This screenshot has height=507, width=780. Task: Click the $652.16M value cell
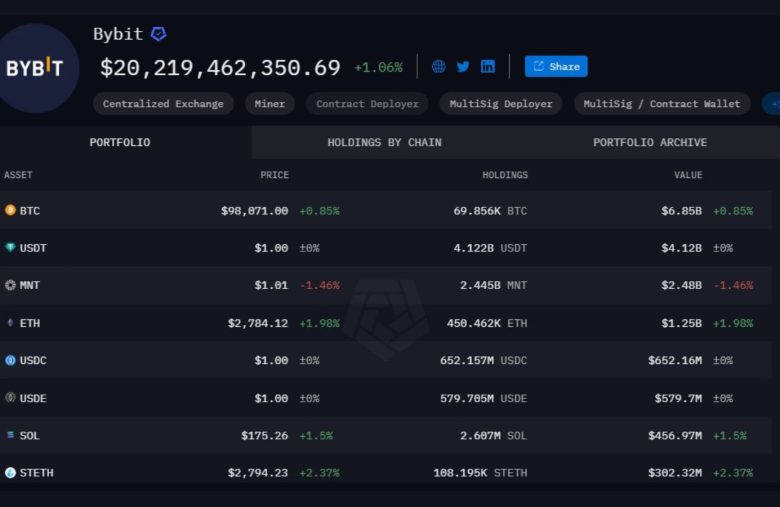pos(675,360)
